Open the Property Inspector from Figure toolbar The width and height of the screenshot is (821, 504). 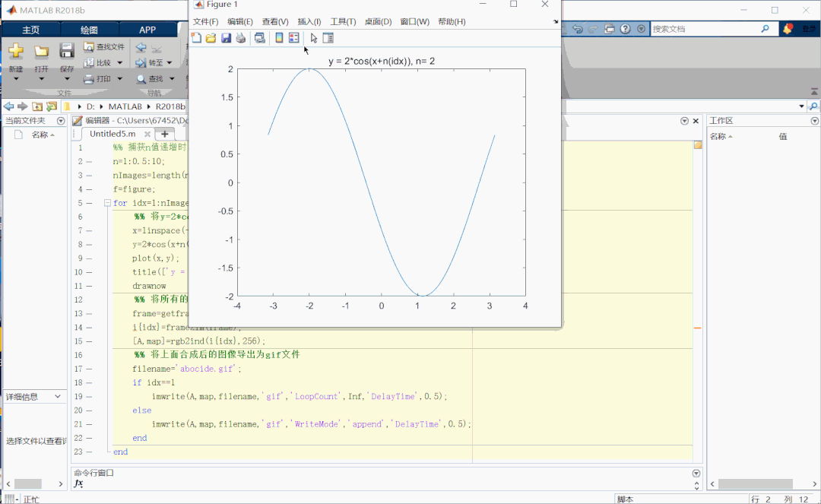(x=328, y=38)
